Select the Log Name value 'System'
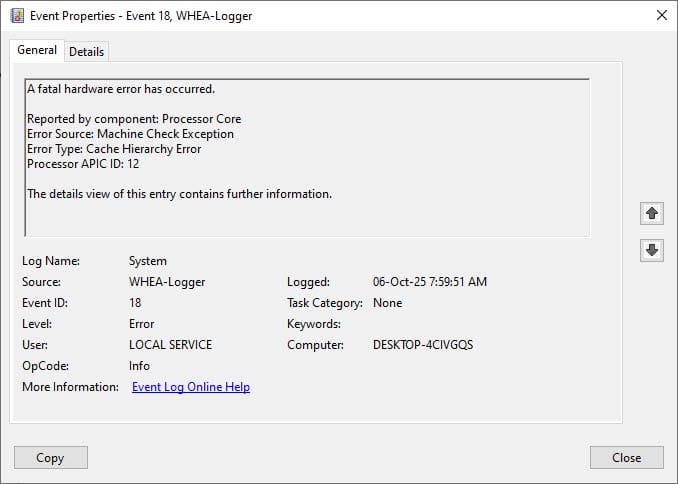The width and height of the screenshot is (678, 484). click(x=148, y=261)
